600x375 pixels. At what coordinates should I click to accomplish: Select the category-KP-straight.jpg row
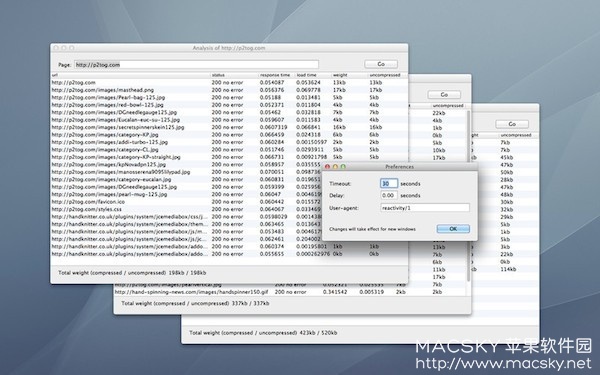point(229,157)
